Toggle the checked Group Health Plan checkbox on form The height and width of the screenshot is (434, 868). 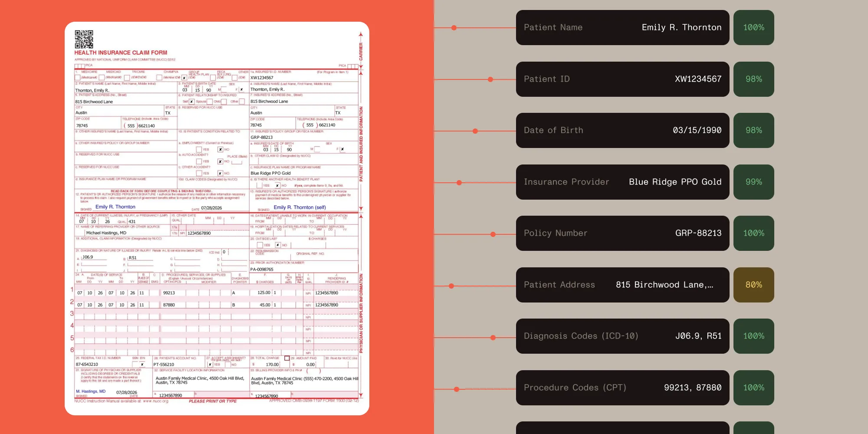click(184, 78)
